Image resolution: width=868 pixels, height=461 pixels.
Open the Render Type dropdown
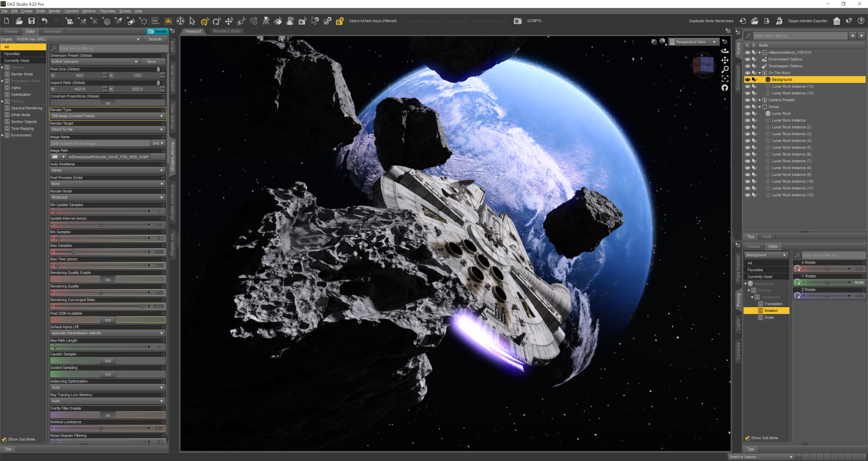(108, 116)
